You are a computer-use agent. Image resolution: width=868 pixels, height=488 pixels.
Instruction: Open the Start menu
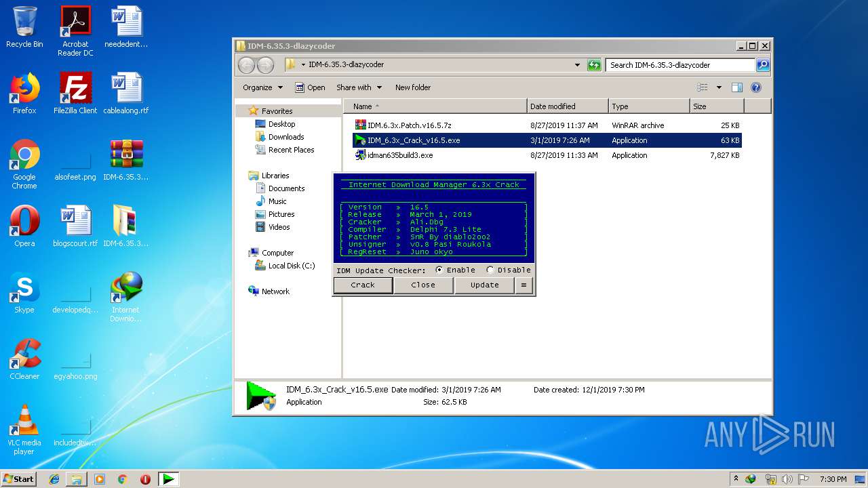[x=18, y=479]
